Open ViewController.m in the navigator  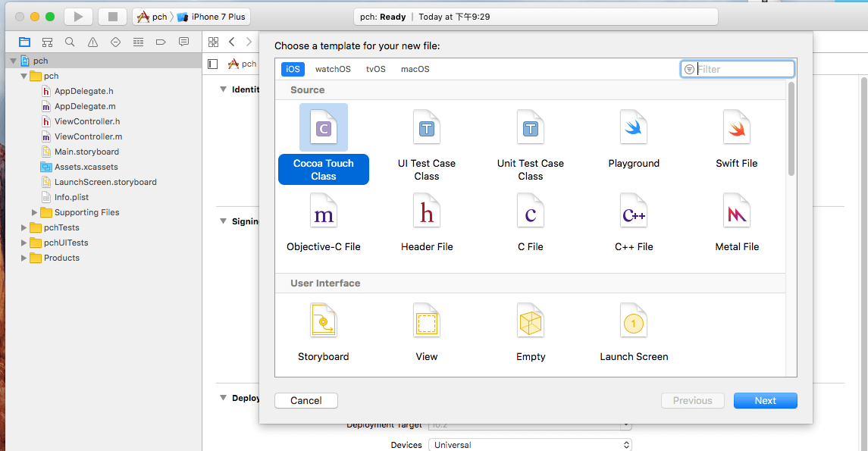coord(88,136)
